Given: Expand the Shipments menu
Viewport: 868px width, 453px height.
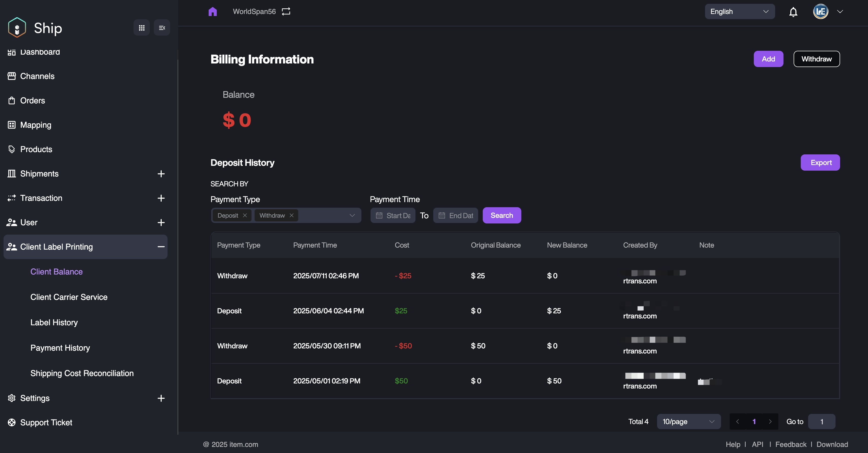Looking at the screenshot, I should (x=161, y=174).
